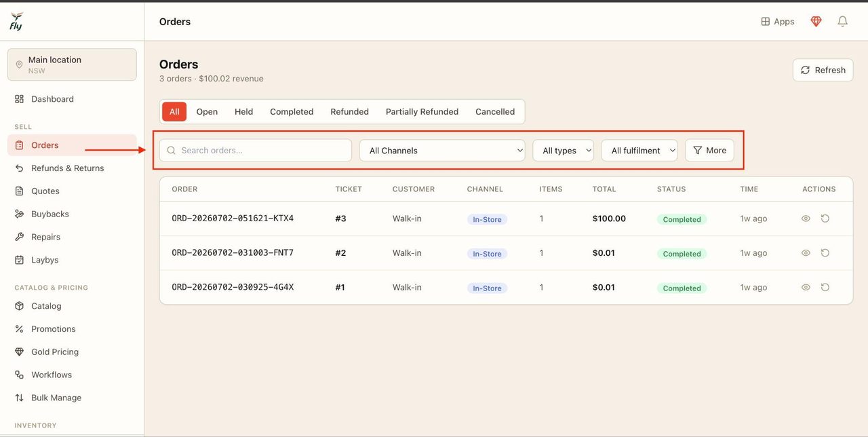Switch to the Partially Refunded tab
The height and width of the screenshot is (437, 868).
coord(422,112)
